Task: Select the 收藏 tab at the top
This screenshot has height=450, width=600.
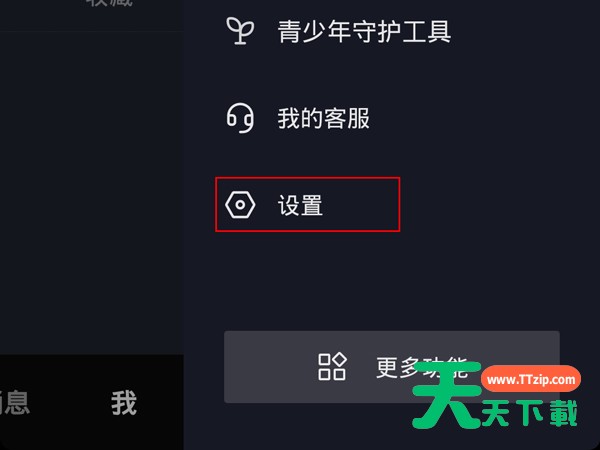Action: click(109, 3)
